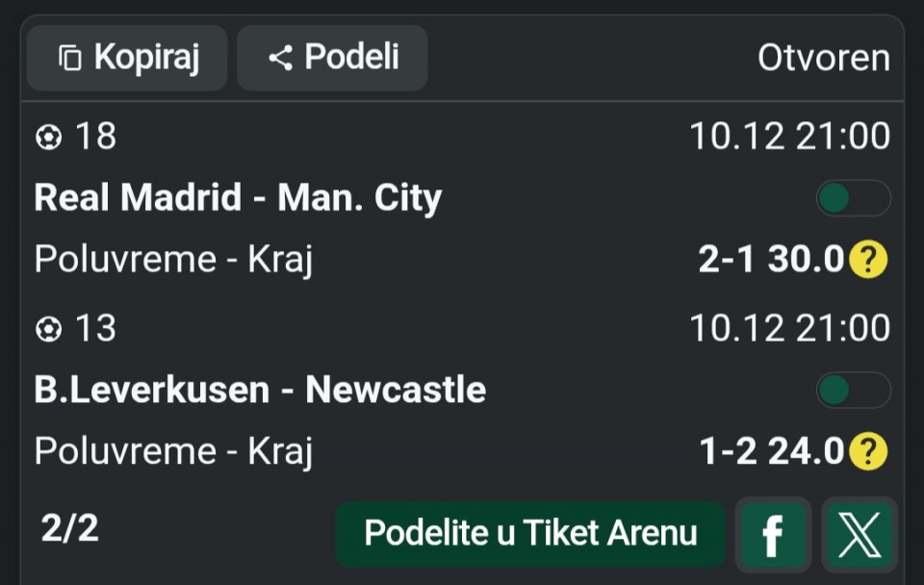This screenshot has width=924, height=585.
Task: Click the 2/2 selections counter
Action: tap(69, 527)
